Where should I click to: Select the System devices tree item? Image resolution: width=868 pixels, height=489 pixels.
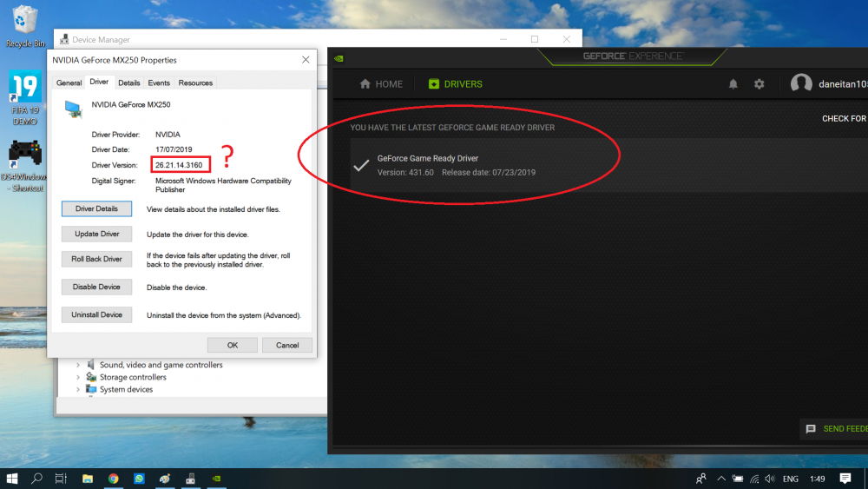click(126, 389)
